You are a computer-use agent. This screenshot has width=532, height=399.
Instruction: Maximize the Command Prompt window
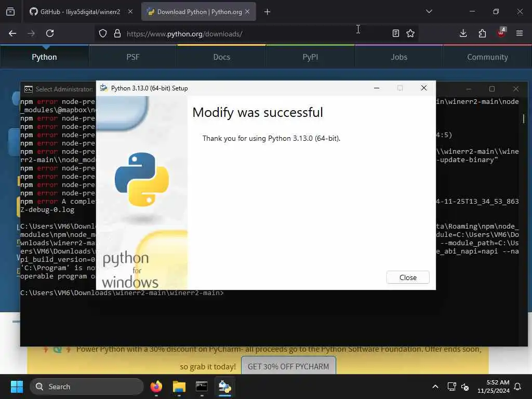pyautogui.click(x=492, y=89)
